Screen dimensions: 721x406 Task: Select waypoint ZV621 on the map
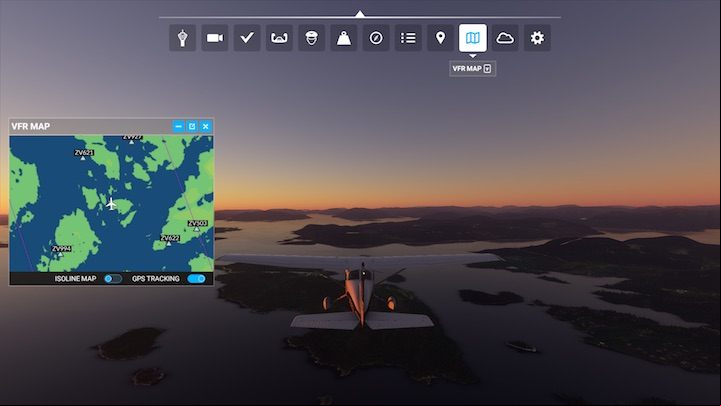point(84,154)
